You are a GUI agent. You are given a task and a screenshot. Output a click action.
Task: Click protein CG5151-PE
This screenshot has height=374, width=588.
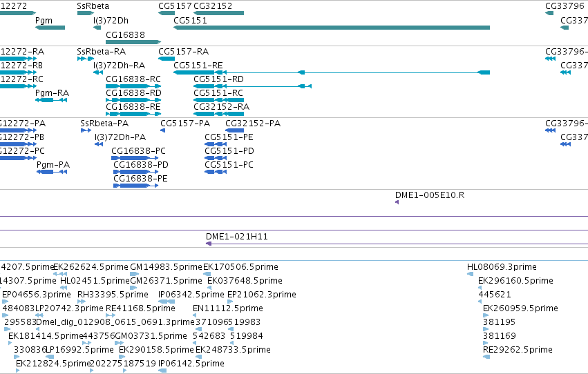pos(229,137)
